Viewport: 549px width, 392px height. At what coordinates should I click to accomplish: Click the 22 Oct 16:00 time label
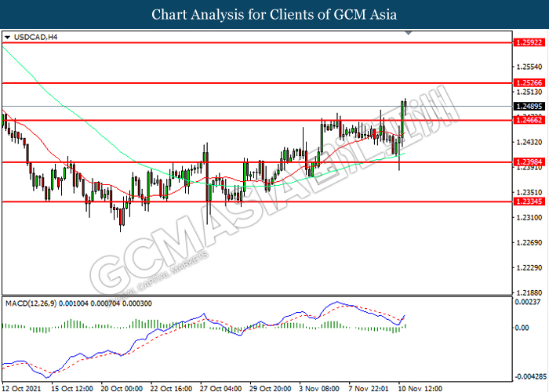coord(171,388)
